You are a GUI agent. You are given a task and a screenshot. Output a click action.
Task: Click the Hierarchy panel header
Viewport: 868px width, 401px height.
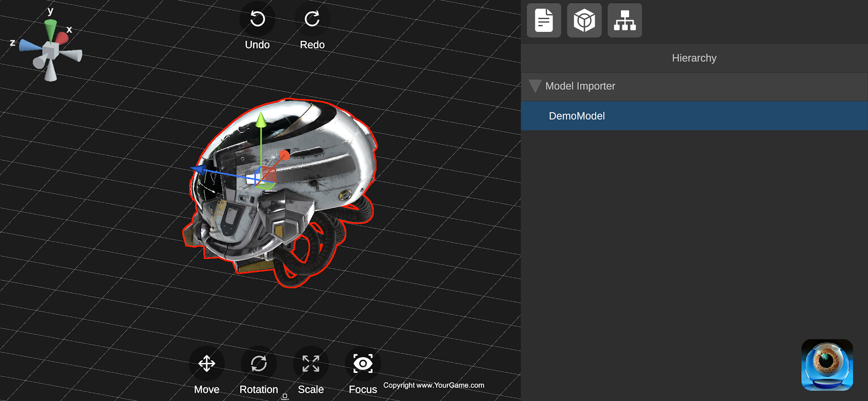click(x=695, y=58)
